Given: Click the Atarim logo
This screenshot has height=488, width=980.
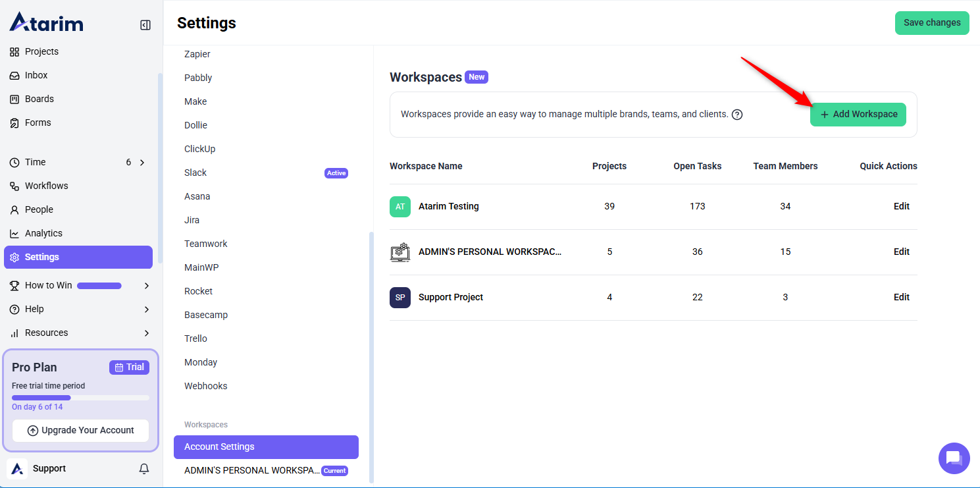Looking at the screenshot, I should [47, 22].
